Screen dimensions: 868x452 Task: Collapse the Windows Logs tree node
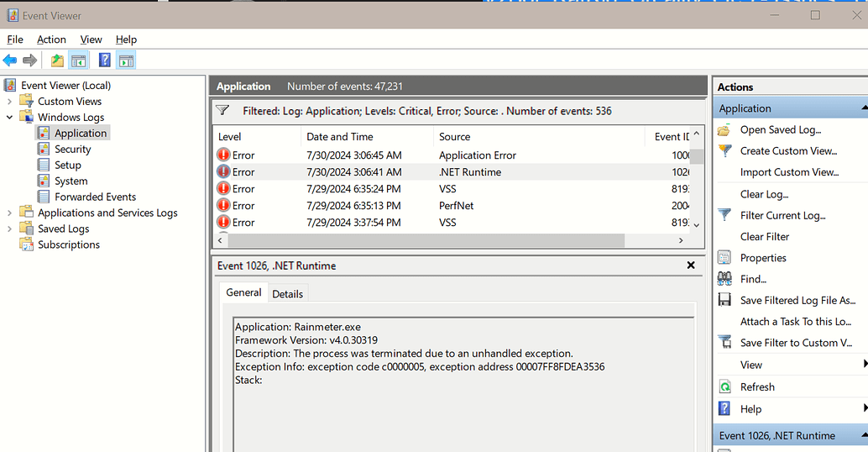tap(9, 118)
